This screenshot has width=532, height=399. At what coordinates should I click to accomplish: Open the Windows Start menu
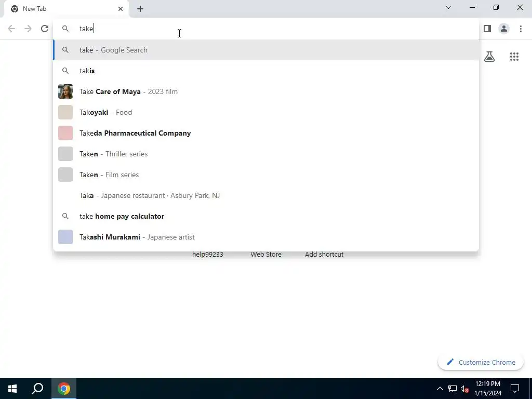[x=12, y=389]
